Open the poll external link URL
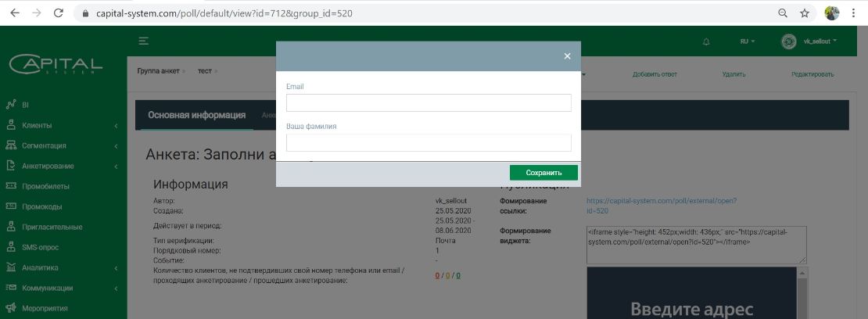Viewport: 868px width, 319px height. pyautogui.click(x=662, y=206)
